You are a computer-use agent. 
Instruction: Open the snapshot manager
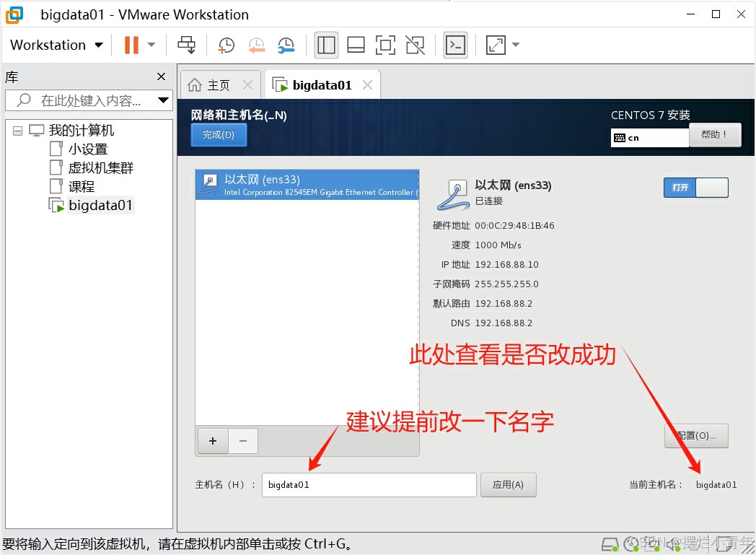click(x=286, y=45)
